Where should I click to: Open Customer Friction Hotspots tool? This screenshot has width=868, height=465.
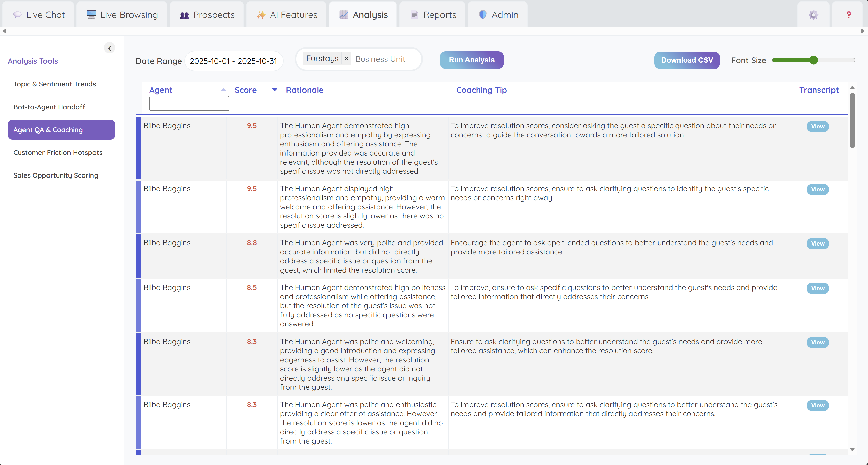[x=58, y=153]
